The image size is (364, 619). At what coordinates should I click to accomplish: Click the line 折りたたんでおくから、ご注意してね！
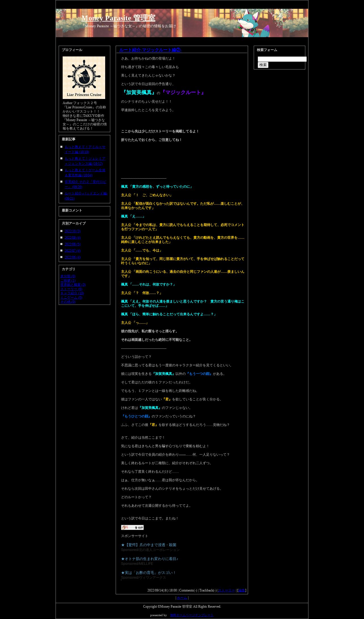click(151, 140)
